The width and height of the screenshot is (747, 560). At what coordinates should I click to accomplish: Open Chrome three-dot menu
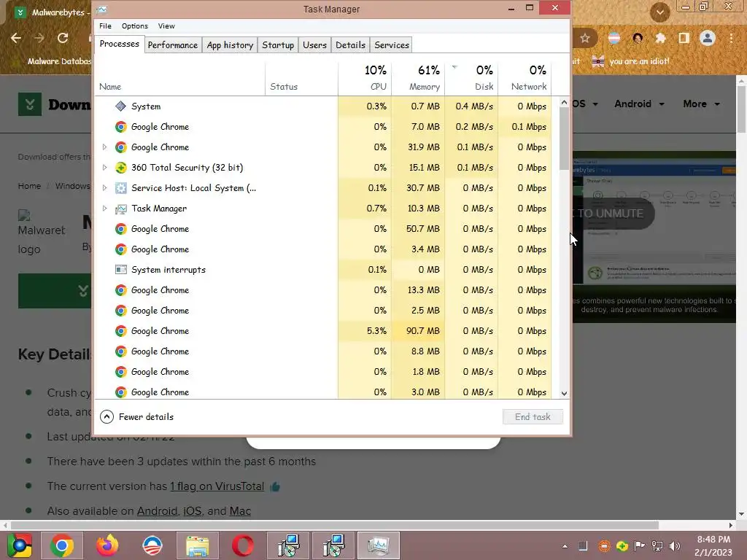pos(731,38)
